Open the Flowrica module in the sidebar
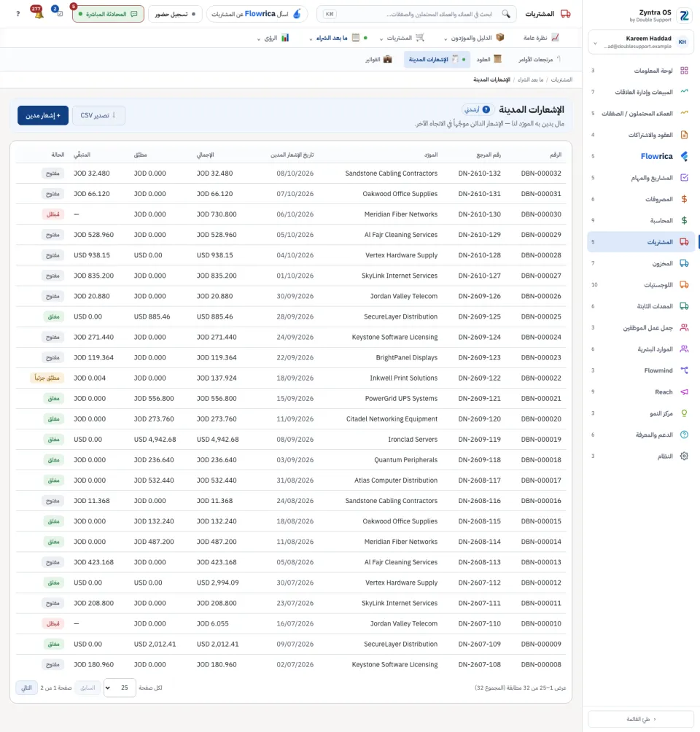 (640, 157)
